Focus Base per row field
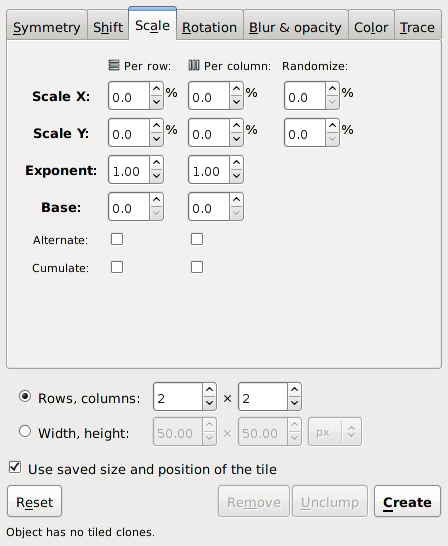Image resolution: width=448 pixels, height=546 pixels. coord(129,206)
